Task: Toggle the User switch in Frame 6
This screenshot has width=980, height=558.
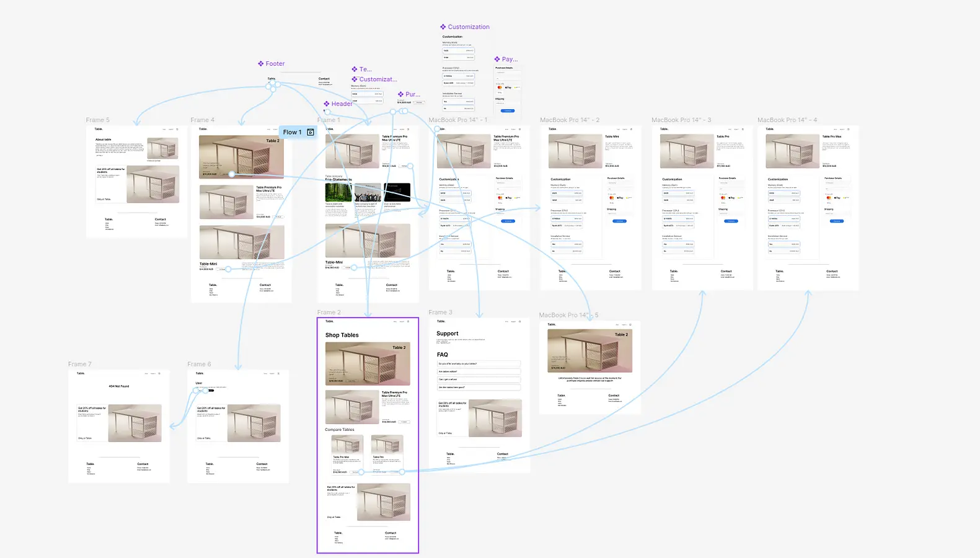Action: (x=211, y=391)
